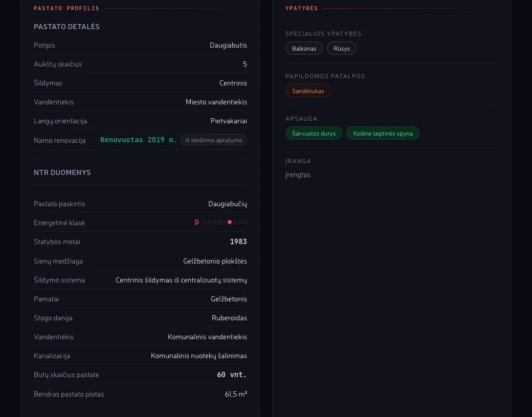Click the Kodinė laiptinės spyna tag
The width and height of the screenshot is (532, 417).
pos(383,134)
